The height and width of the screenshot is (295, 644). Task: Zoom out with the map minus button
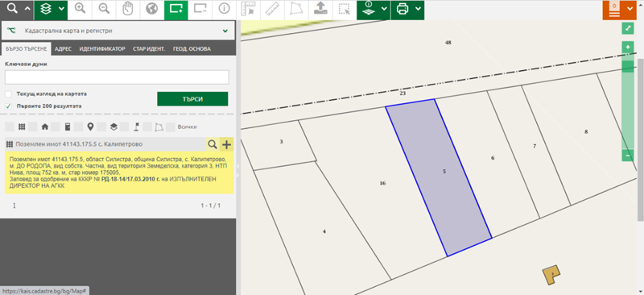(628, 156)
